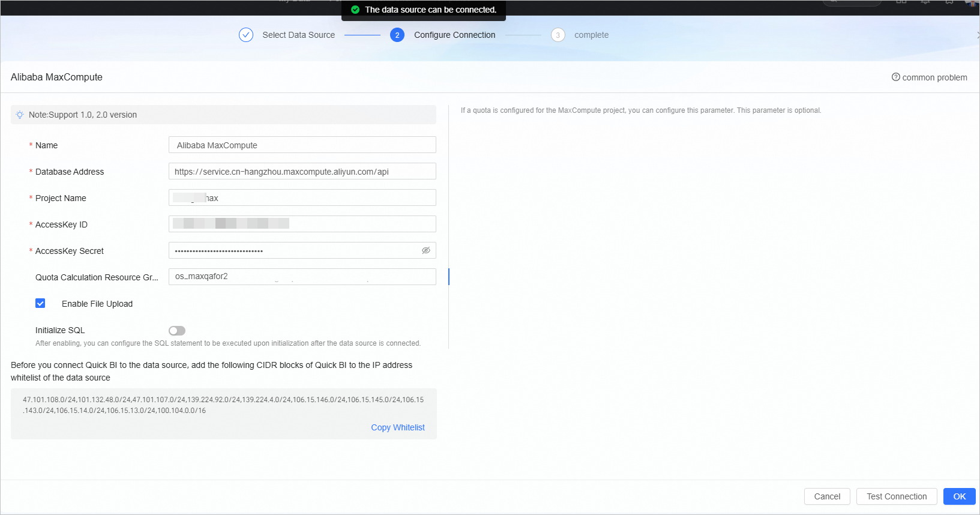Click the quota parameter help text on the right

click(641, 110)
